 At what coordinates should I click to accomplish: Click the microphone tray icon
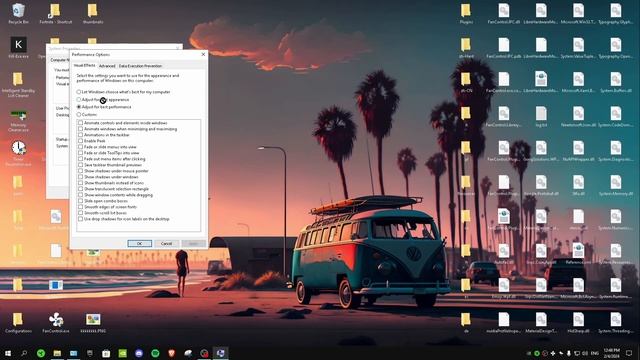pyautogui.click(x=569, y=353)
